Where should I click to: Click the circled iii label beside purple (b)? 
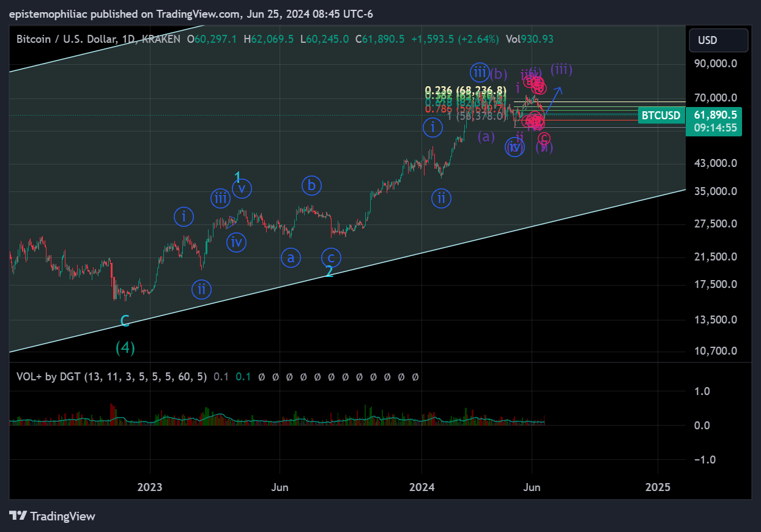click(480, 73)
